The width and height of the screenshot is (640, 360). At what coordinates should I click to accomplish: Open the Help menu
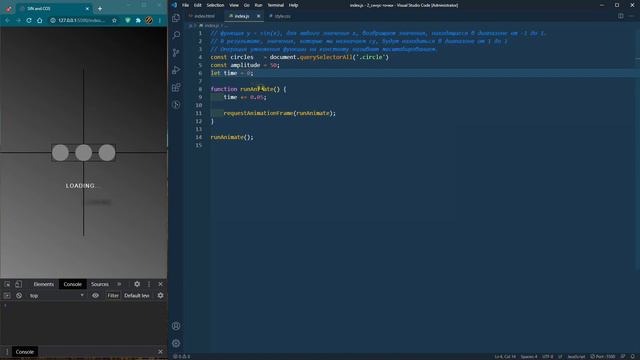coord(293,5)
